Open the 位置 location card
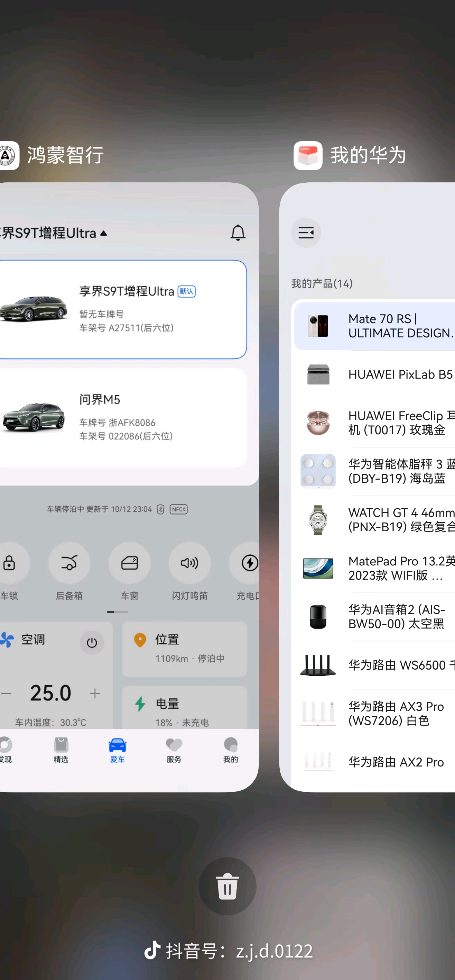Screen dimensions: 455x980 pyautogui.click(x=184, y=650)
